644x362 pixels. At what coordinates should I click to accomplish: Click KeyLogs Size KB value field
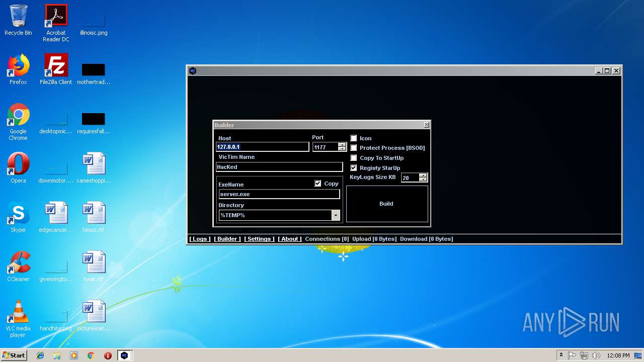click(x=410, y=177)
